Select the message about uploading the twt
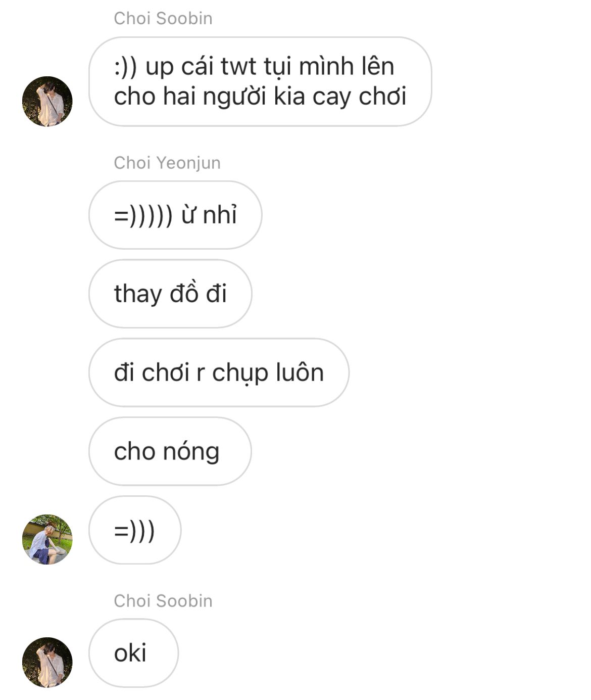Screen dimensions: 591x700 click(x=260, y=81)
